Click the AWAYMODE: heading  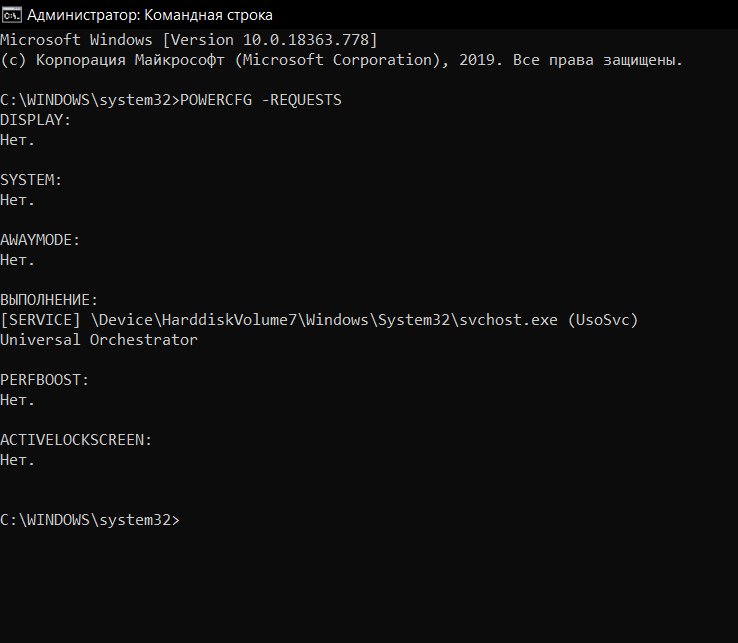[x=40, y=240]
